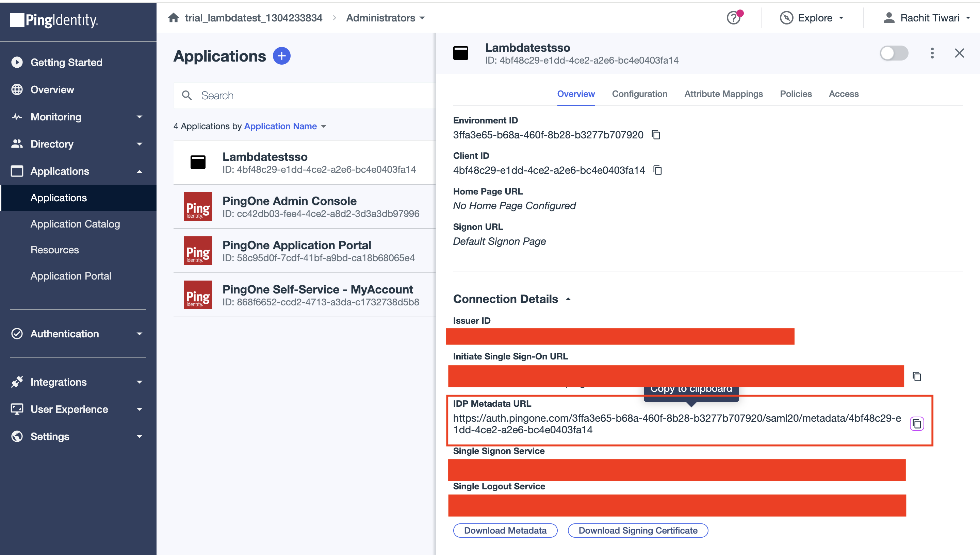This screenshot has height=555, width=980.
Task: Click the home icon in breadcrumb
Action: pyautogui.click(x=174, y=18)
